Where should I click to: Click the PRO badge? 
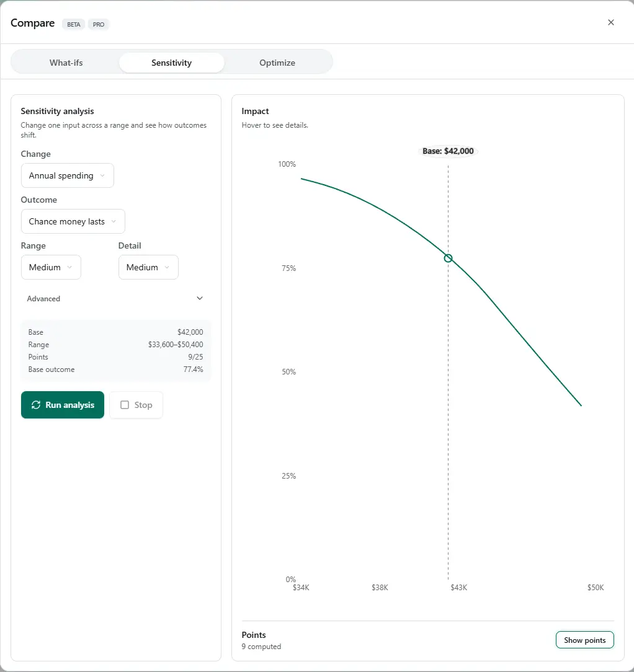[99, 24]
